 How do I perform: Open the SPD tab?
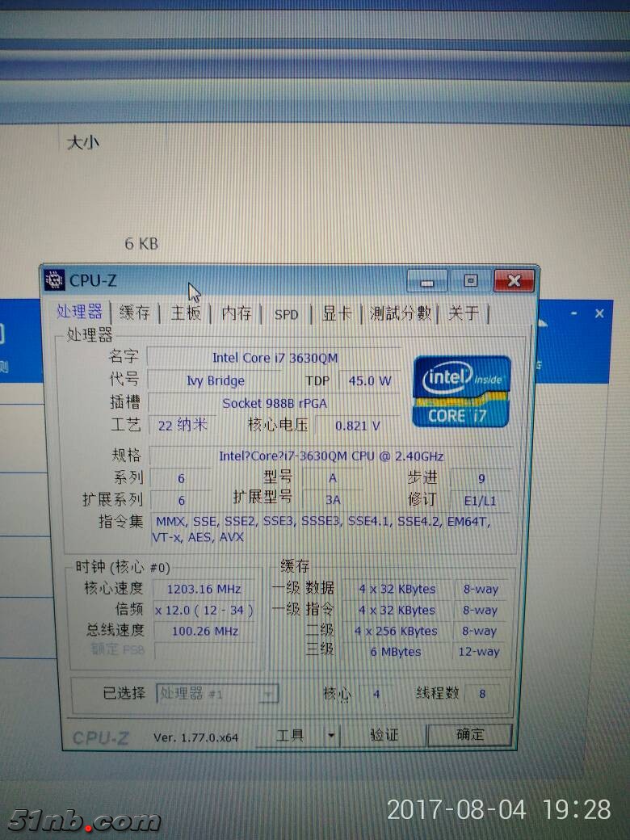click(286, 314)
